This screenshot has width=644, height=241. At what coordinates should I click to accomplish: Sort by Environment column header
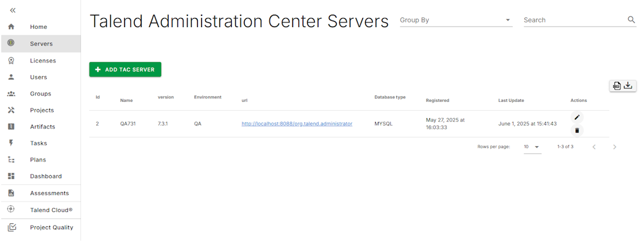[208, 97]
